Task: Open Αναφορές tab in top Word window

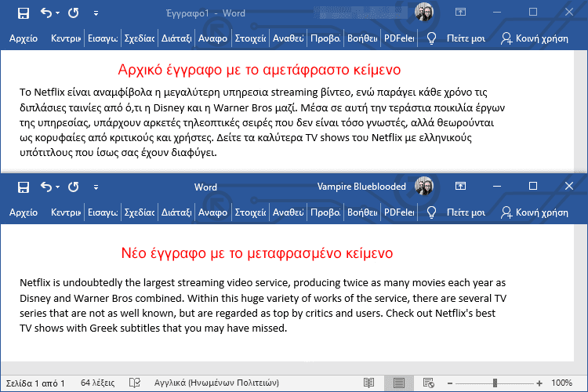Action: (212, 38)
